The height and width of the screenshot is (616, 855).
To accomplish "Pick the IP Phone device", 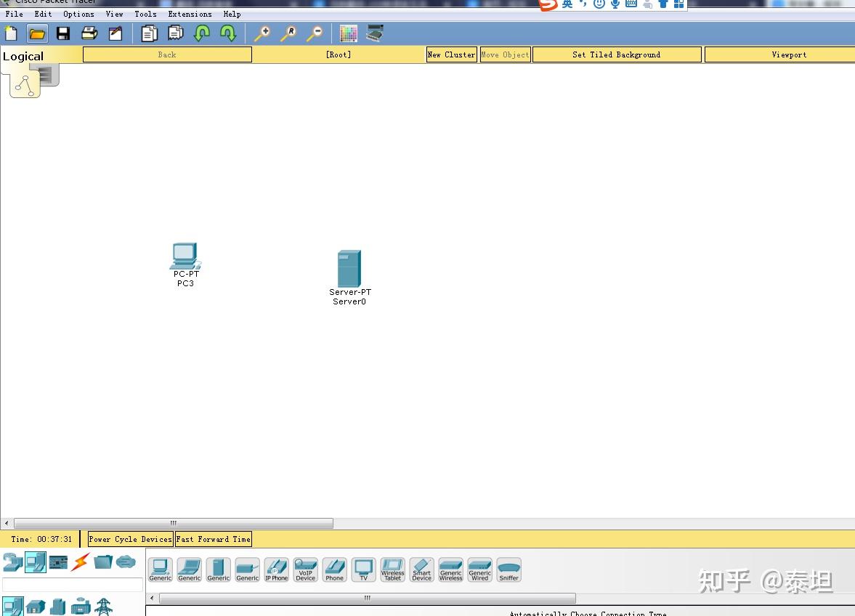I will click(x=277, y=570).
